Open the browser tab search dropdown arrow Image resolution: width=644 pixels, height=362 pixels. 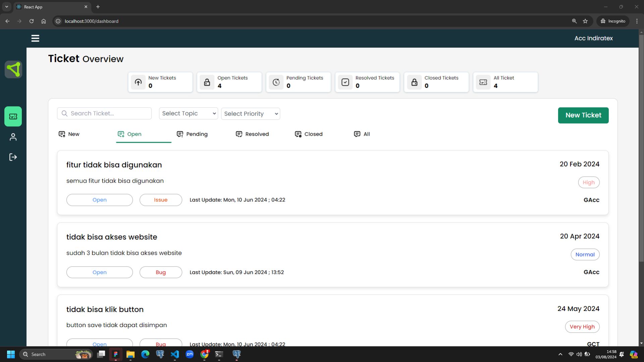[6, 7]
